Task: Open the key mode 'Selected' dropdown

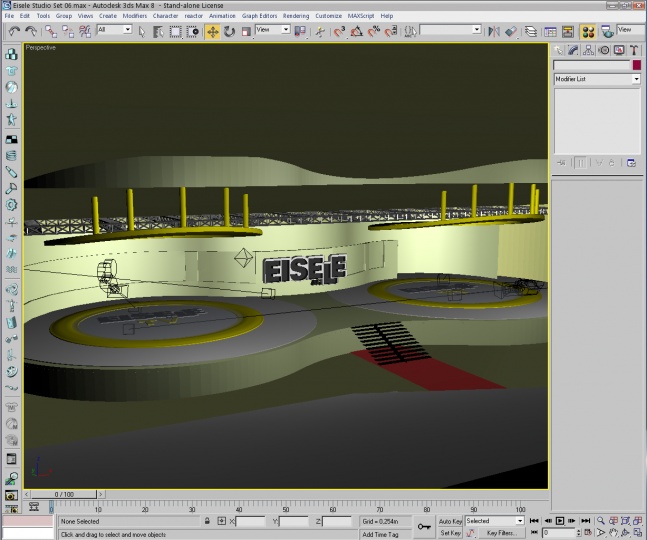Action: pyautogui.click(x=494, y=521)
